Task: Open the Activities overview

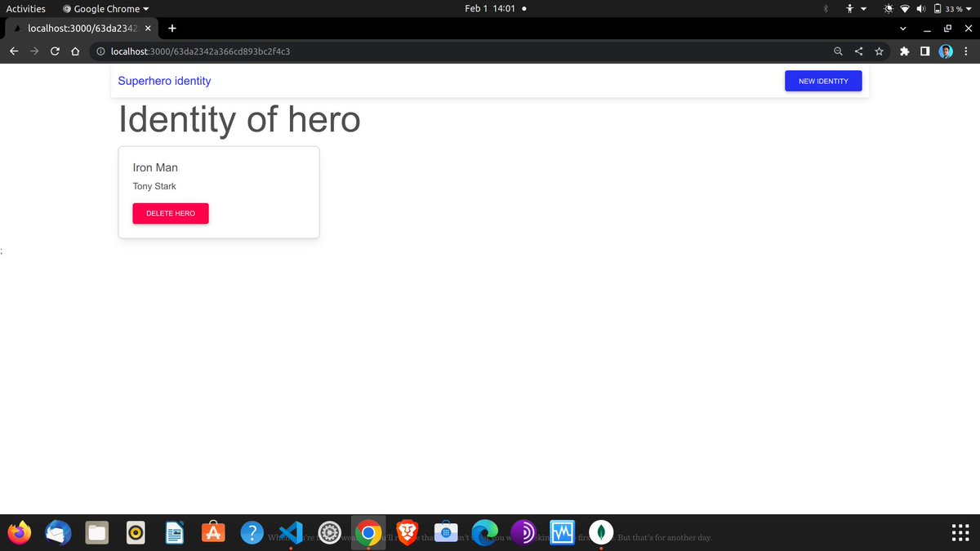Action: pyautogui.click(x=26, y=8)
